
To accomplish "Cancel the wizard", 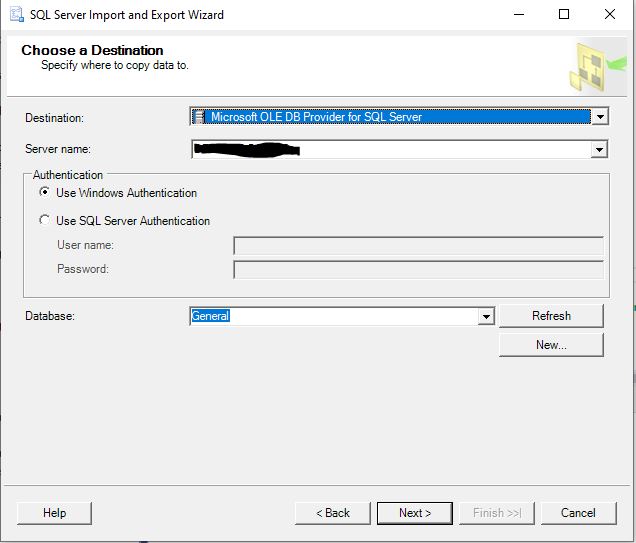I will pos(578,513).
